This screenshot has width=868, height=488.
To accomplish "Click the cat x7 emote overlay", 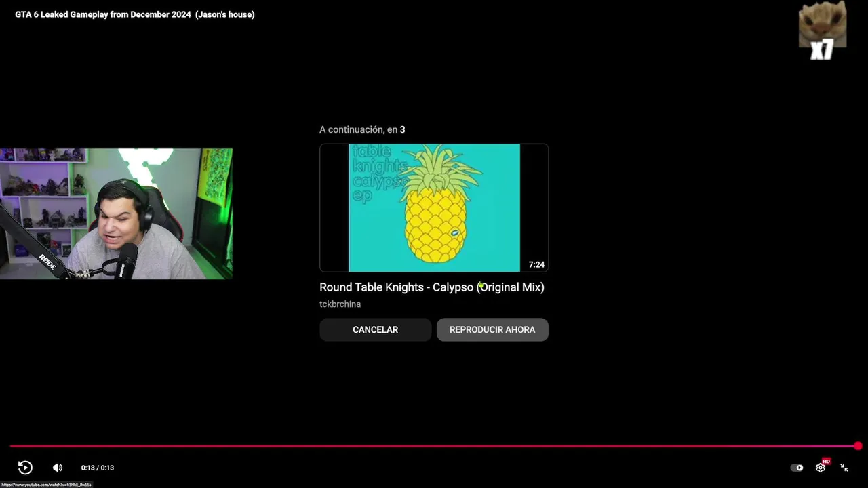I will [x=822, y=30].
